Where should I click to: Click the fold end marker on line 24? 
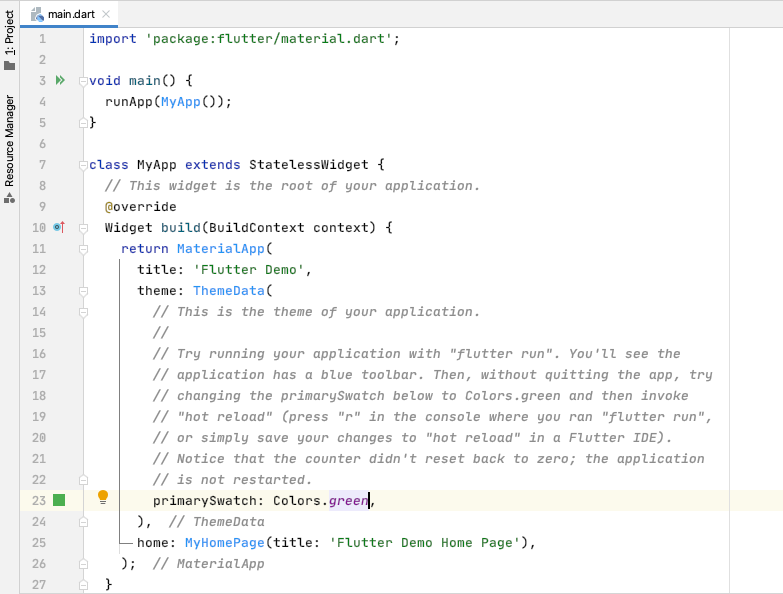(84, 522)
